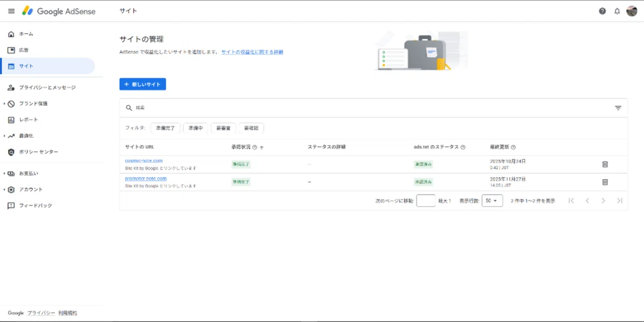This screenshot has height=322, width=644.
Task: Click the レポート chart icon
Action: pos(11,120)
